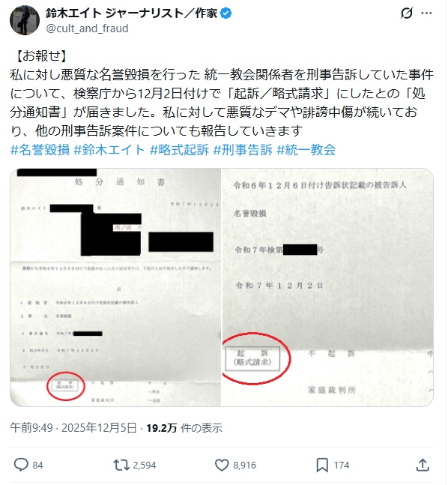
Task: Bookmark this post
Action: (x=322, y=466)
